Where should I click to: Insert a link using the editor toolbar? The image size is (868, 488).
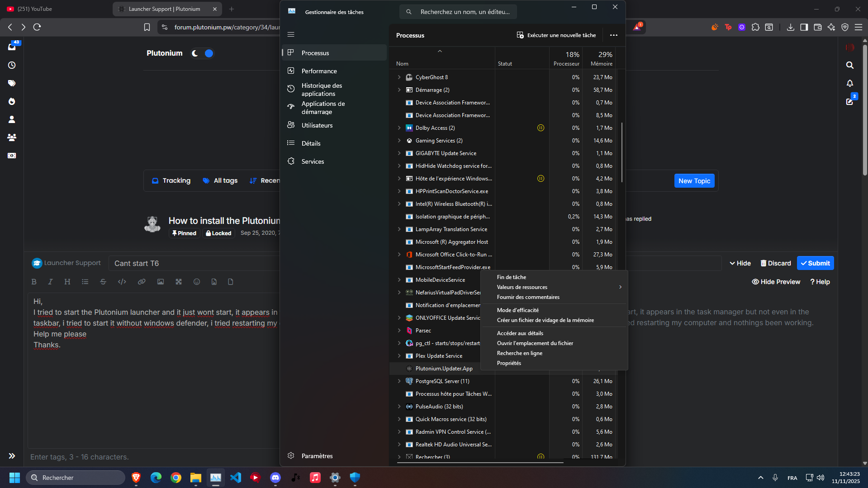(x=142, y=282)
